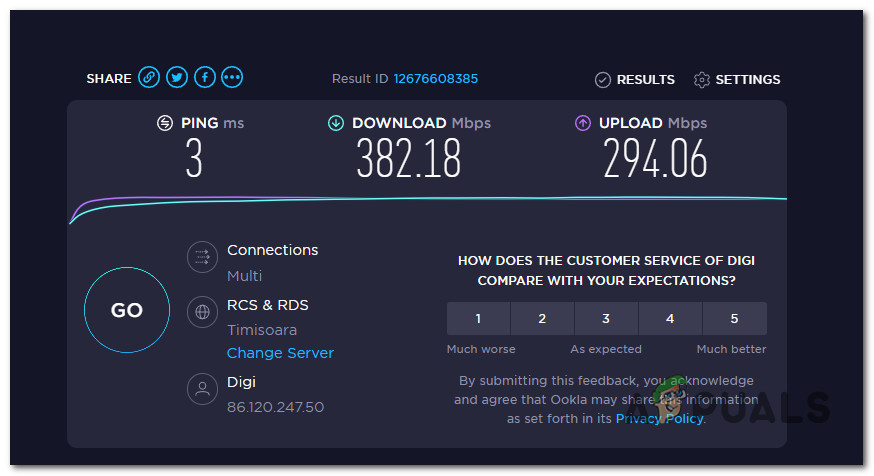Click the ping icon
874x476 pixels.
pos(165,123)
